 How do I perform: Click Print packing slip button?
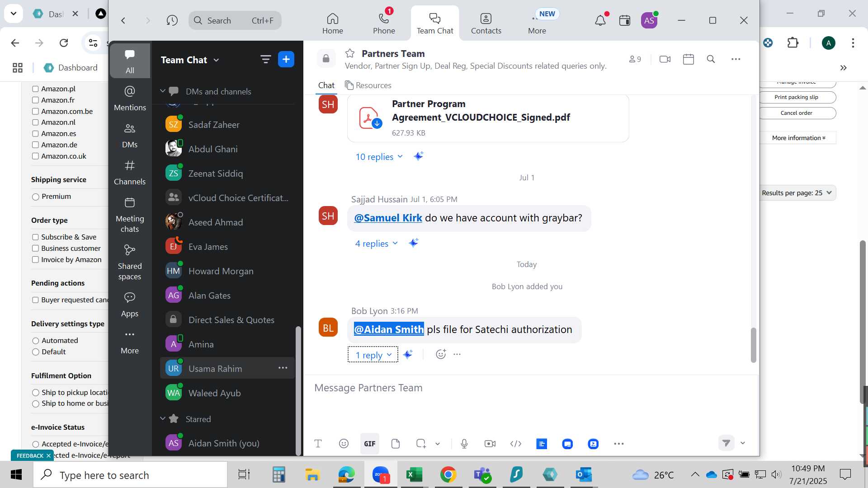tap(797, 97)
